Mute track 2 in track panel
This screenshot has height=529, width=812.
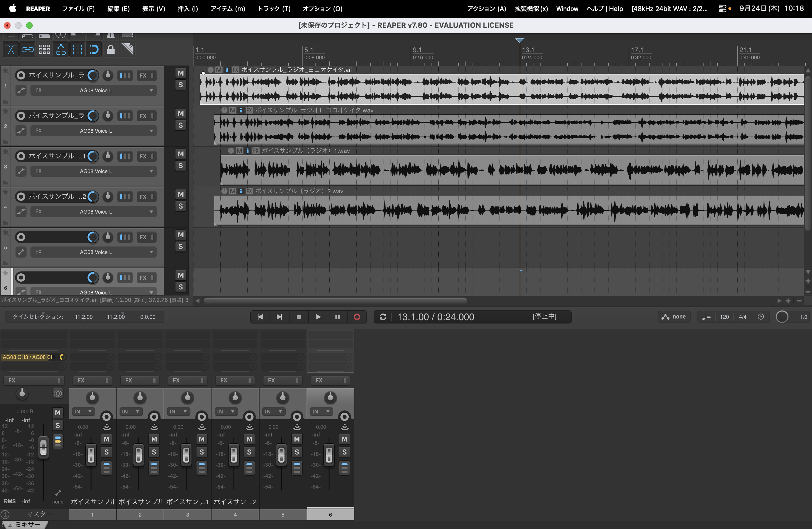tap(180, 114)
